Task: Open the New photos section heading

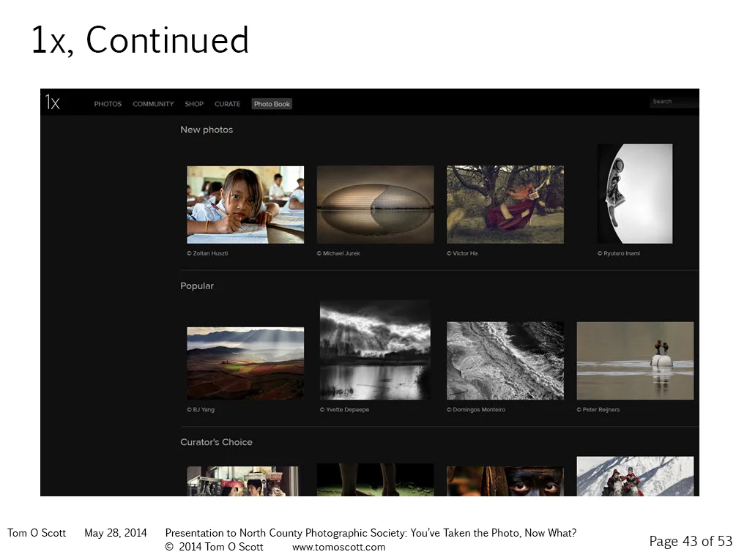Action: pos(207,130)
